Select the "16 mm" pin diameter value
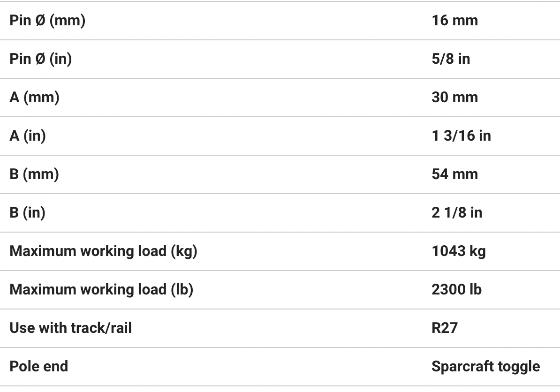The height and width of the screenshot is (392, 560). pyautogui.click(x=454, y=21)
